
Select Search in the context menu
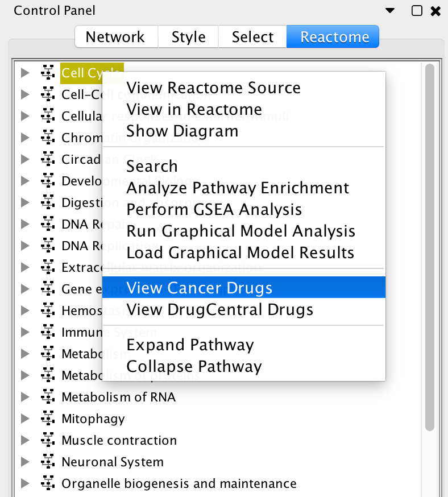click(244, 166)
